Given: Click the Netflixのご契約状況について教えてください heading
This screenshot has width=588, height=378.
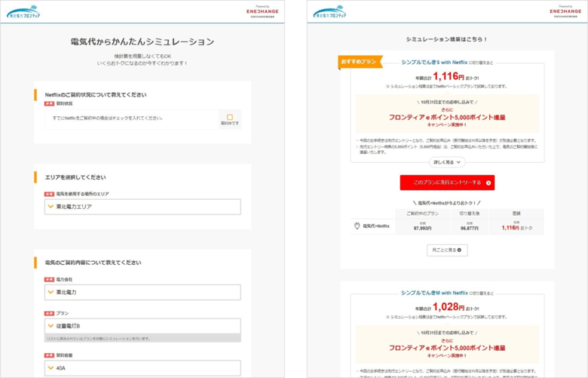Looking at the screenshot, I should point(96,95).
